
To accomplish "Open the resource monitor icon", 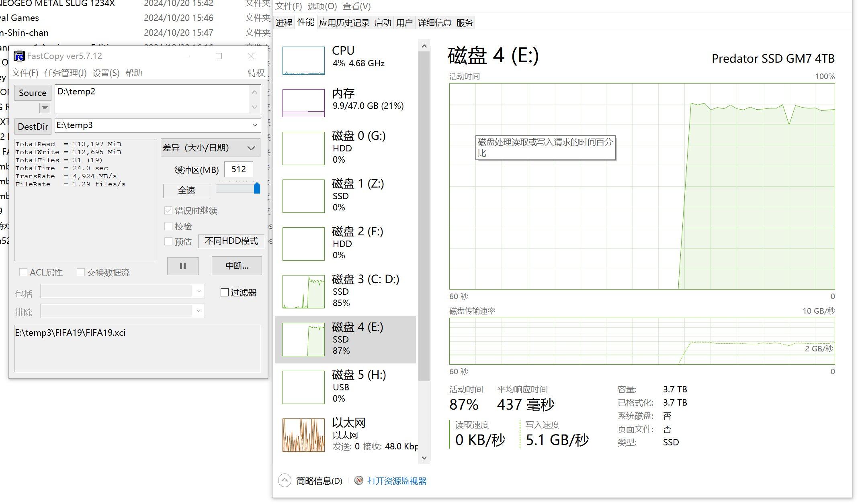I will click(359, 481).
